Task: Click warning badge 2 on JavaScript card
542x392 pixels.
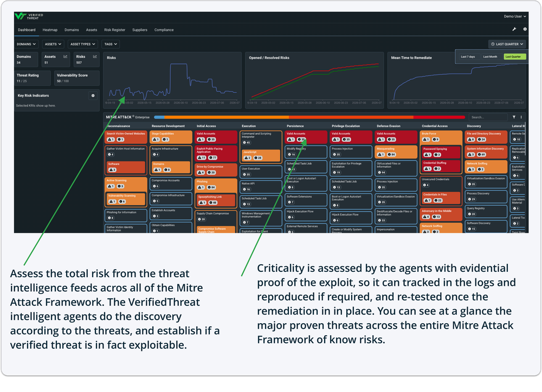Action: 248,158
